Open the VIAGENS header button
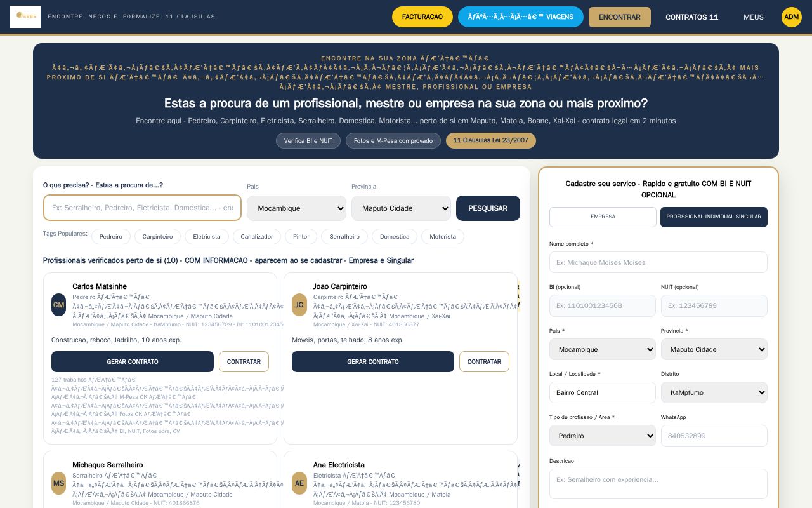 [x=521, y=17]
